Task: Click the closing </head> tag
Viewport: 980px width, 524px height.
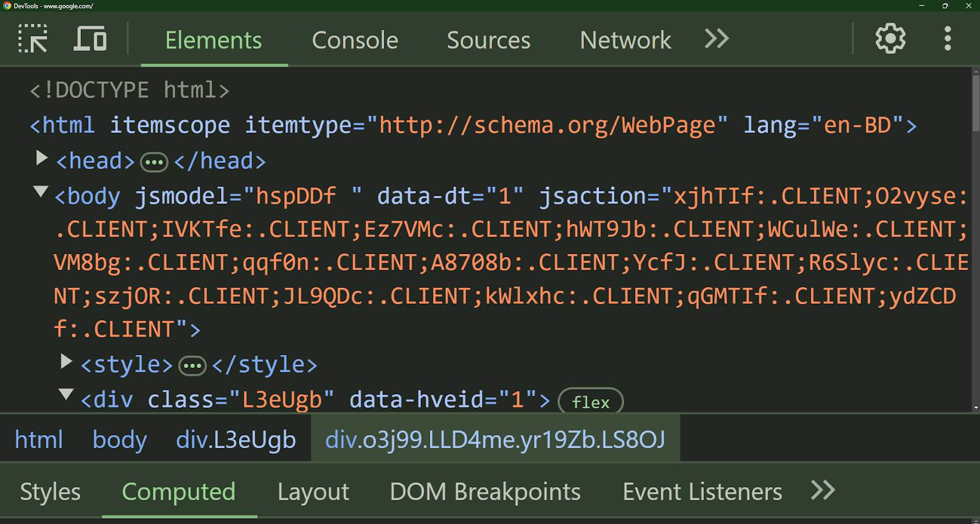Action: pyautogui.click(x=220, y=162)
